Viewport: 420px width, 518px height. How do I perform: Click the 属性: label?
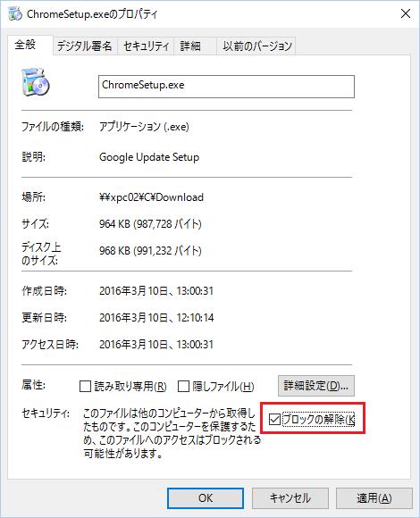click(33, 385)
